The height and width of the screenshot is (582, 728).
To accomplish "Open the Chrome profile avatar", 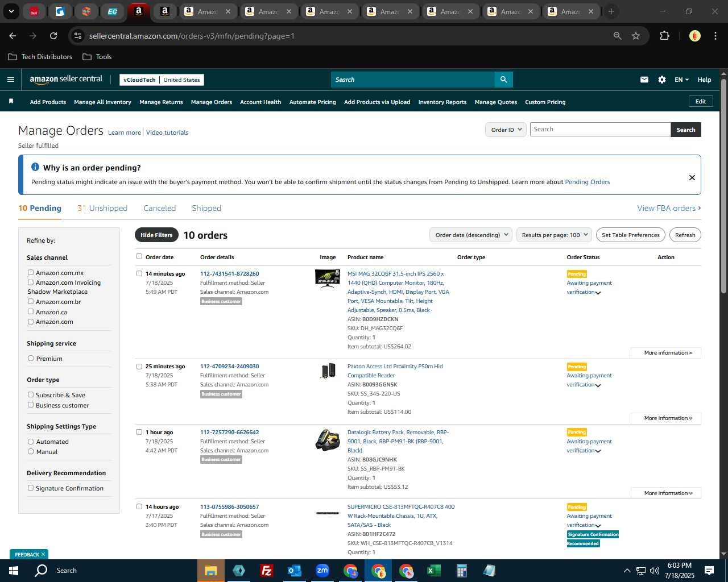I will (695, 36).
